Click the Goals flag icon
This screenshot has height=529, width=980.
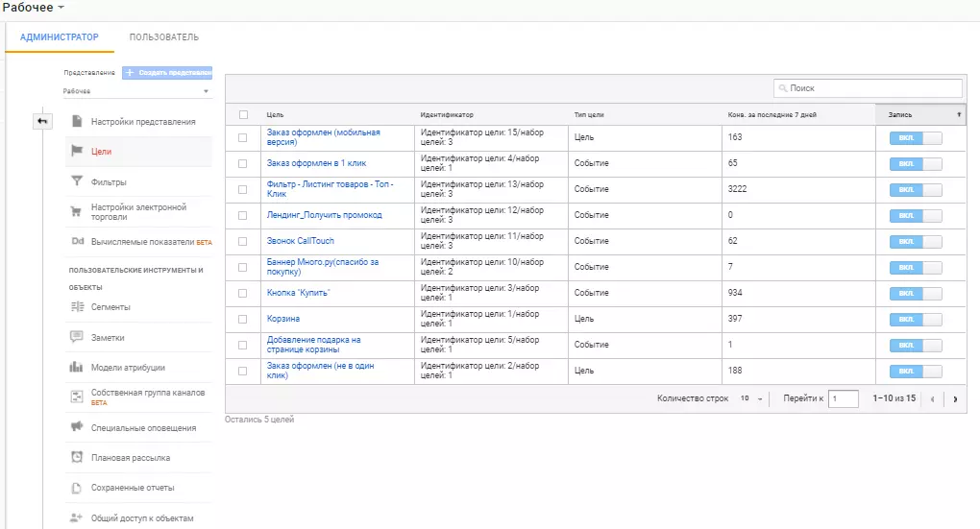point(77,151)
